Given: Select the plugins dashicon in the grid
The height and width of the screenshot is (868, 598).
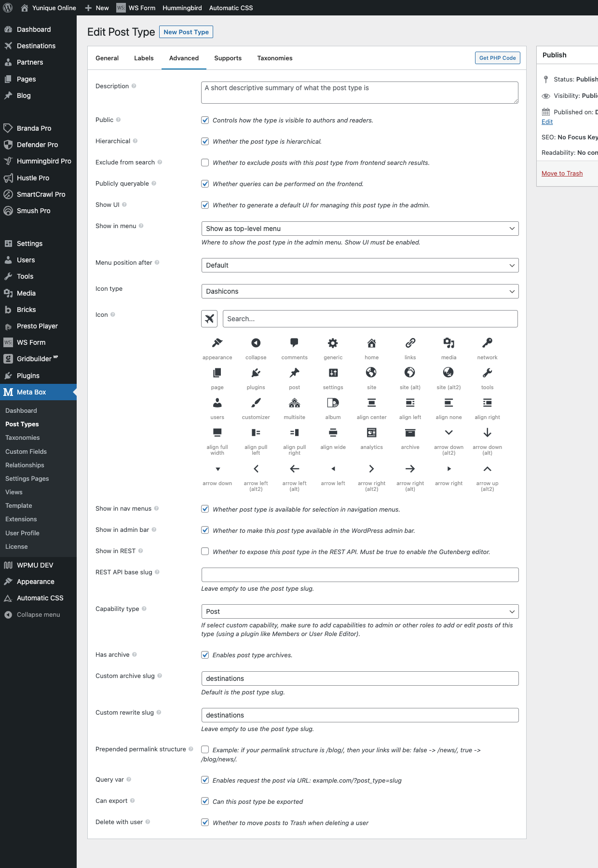Looking at the screenshot, I should click(x=256, y=373).
